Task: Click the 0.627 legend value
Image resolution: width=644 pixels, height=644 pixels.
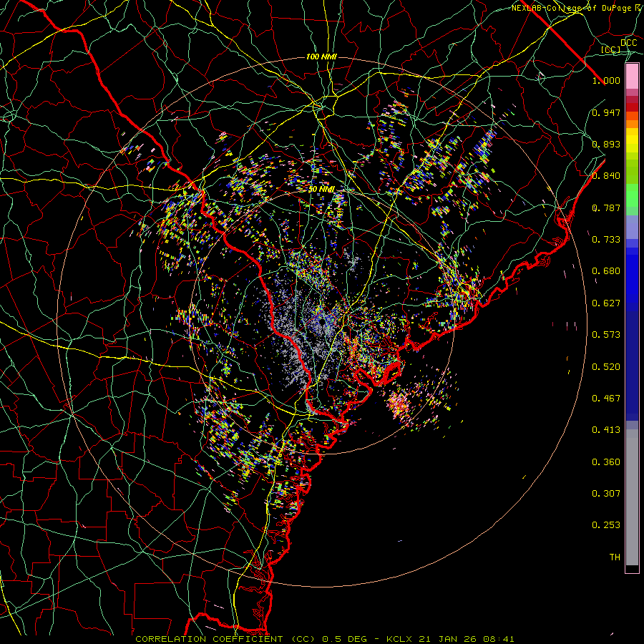Action: coord(606,303)
